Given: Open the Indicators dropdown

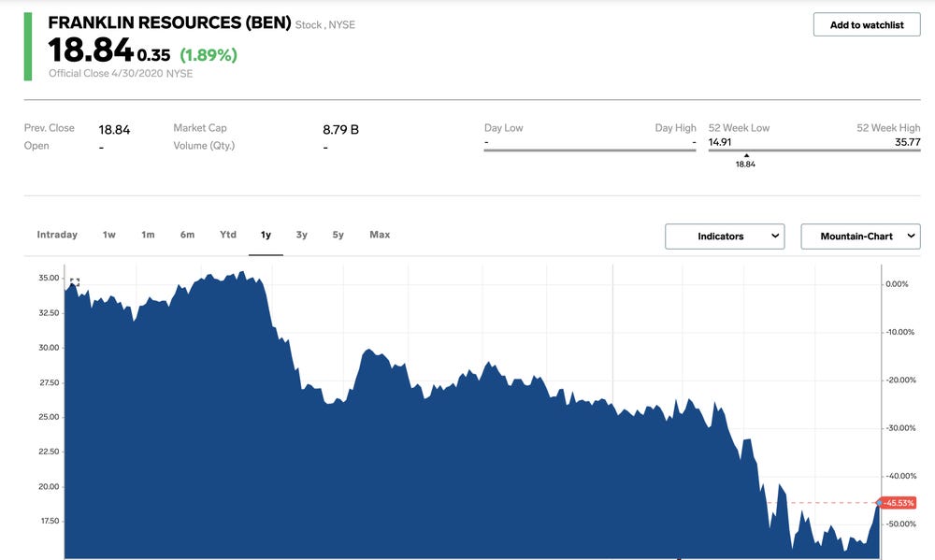Looking at the screenshot, I should point(725,237).
